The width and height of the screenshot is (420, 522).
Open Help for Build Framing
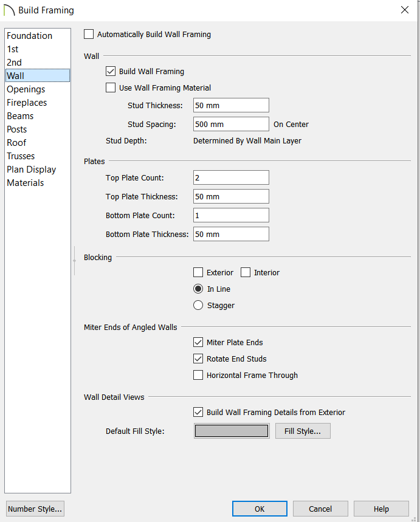[x=381, y=509]
